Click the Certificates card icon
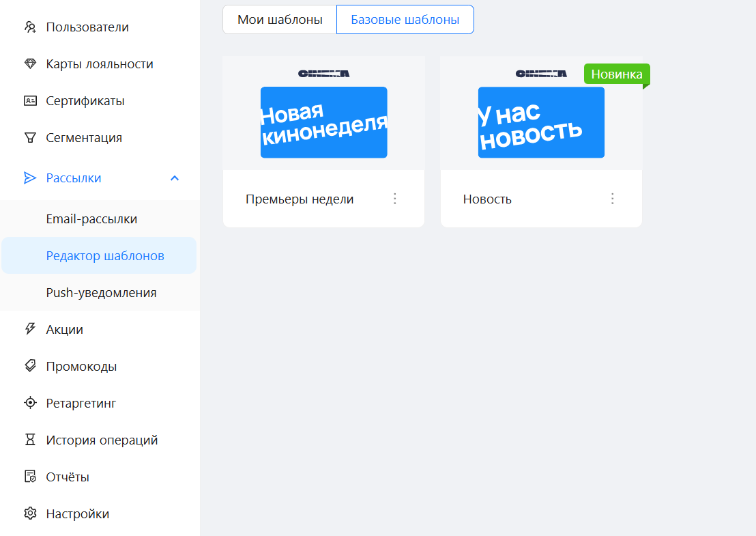 coord(30,101)
